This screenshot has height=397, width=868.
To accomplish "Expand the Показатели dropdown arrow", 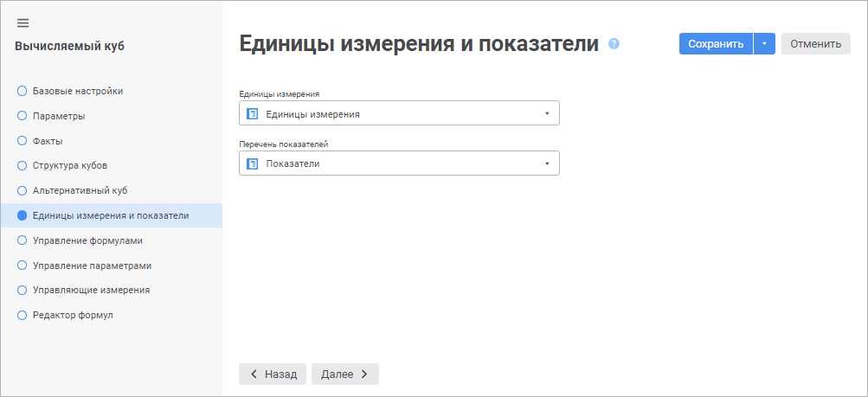I will 547,163.
